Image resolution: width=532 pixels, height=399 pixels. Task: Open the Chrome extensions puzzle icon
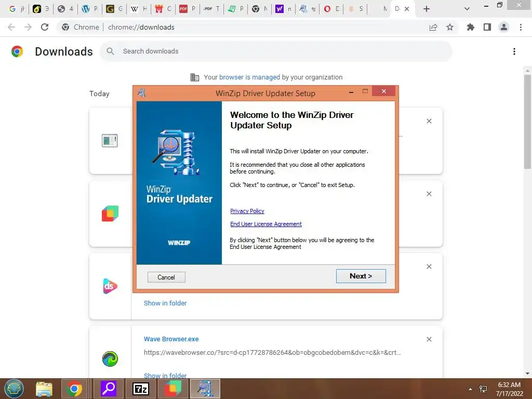pyautogui.click(x=471, y=27)
